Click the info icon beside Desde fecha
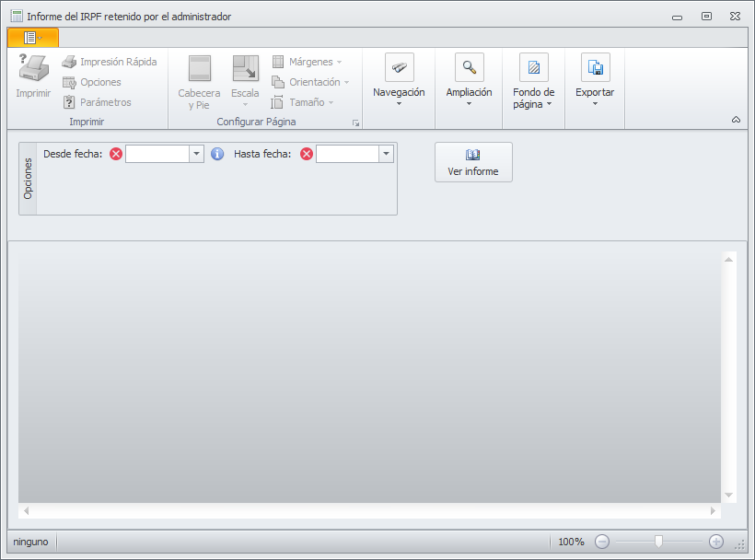Image resolution: width=755 pixels, height=560 pixels. pyautogui.click(x=217, y=154)
